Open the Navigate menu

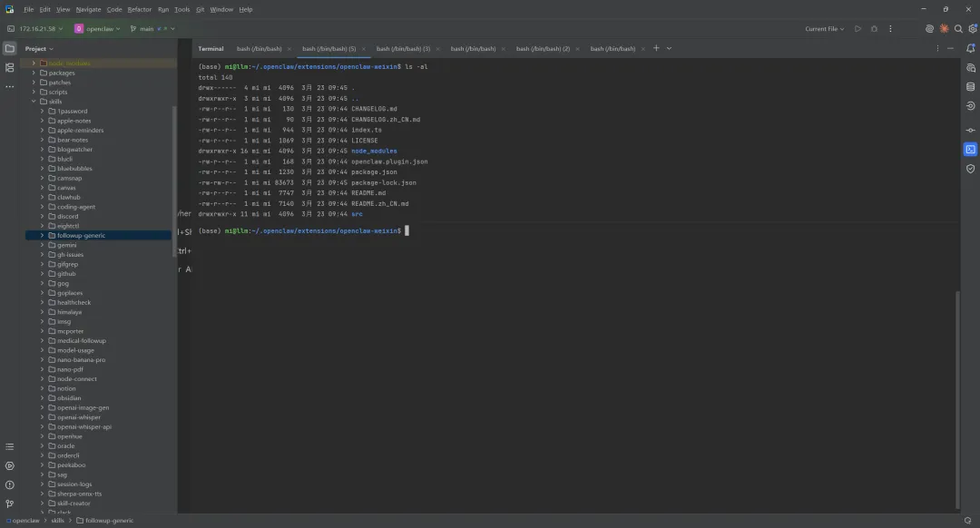click(x=88, y=9)
